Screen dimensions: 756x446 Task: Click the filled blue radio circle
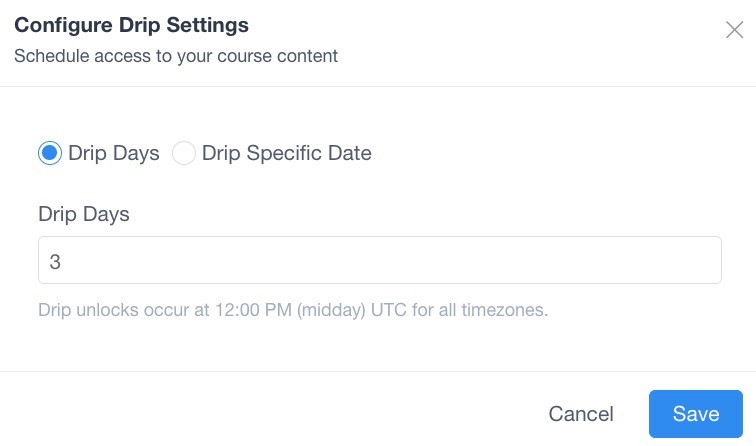[50, 153]
